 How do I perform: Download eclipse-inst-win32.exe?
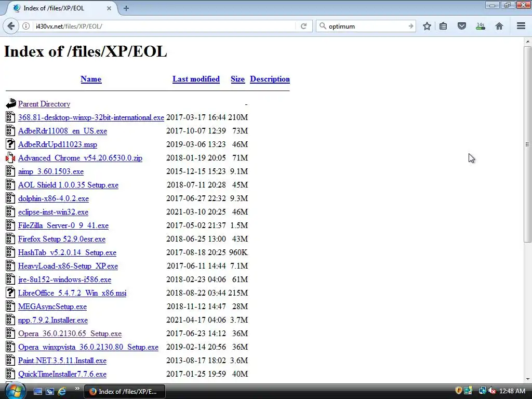(54, 212)
